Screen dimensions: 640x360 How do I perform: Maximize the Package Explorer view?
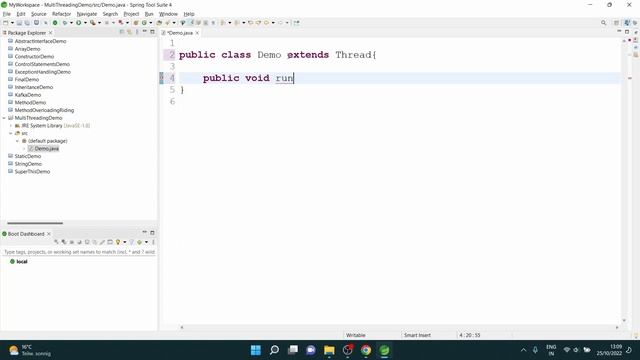(152, 32)
